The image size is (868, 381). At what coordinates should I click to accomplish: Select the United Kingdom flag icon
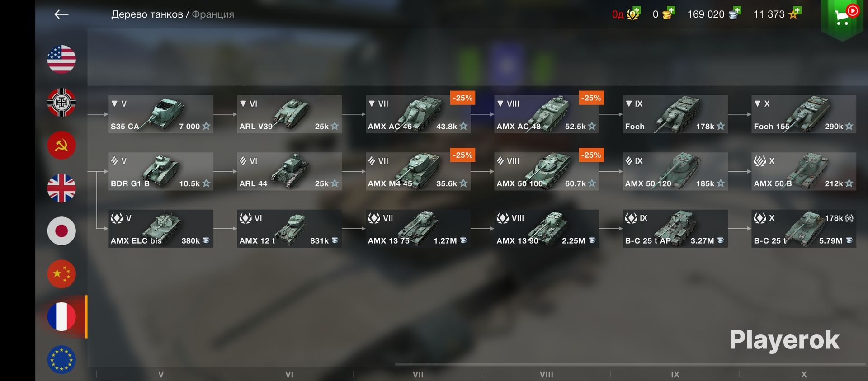point(61,188)
